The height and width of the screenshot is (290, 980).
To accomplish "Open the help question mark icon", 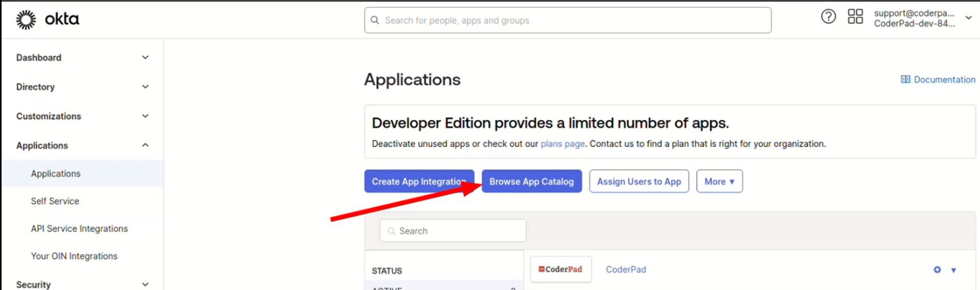I will [x=828, y=17].
